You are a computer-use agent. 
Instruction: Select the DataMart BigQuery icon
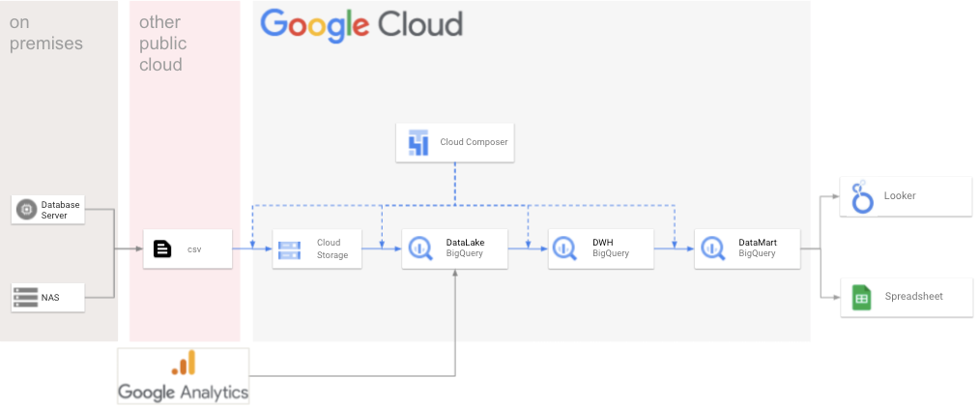coord(713,248)
